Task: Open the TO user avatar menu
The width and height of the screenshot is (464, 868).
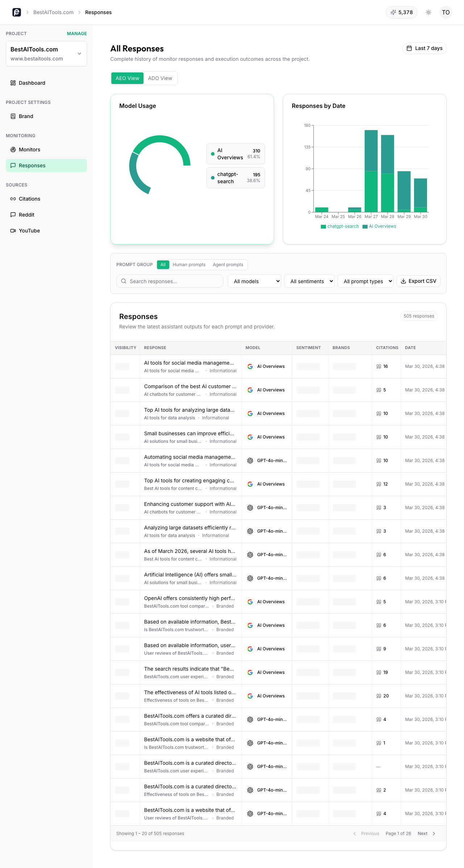Action: (x=446, y=12)
